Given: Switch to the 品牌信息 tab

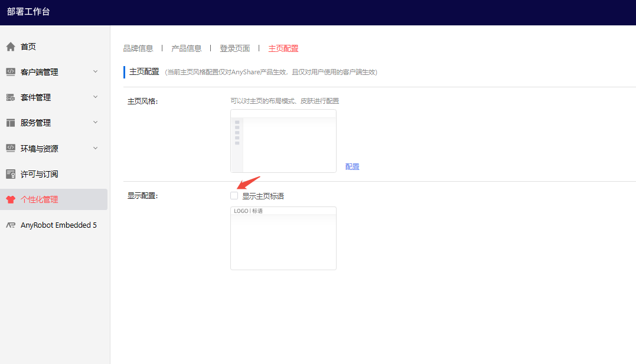Looking at the screenshot, I should [x=138, y=48].
